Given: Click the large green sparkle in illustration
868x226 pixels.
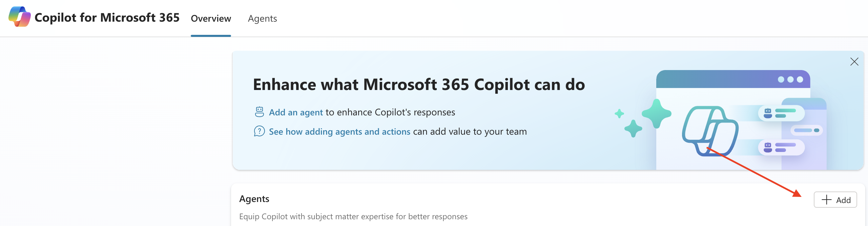Looking at the screenshot, I should click(657, 114).
